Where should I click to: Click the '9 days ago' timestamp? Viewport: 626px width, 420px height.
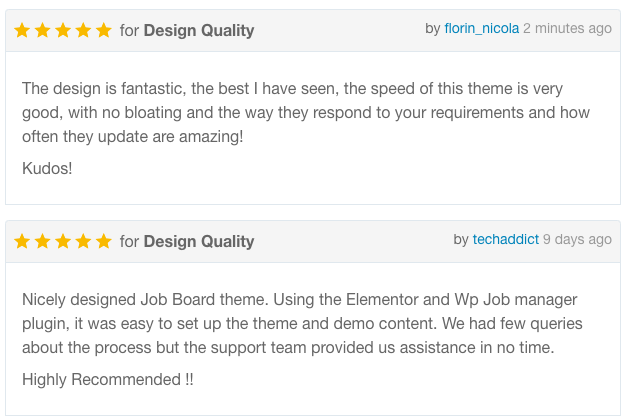[577, 240]
